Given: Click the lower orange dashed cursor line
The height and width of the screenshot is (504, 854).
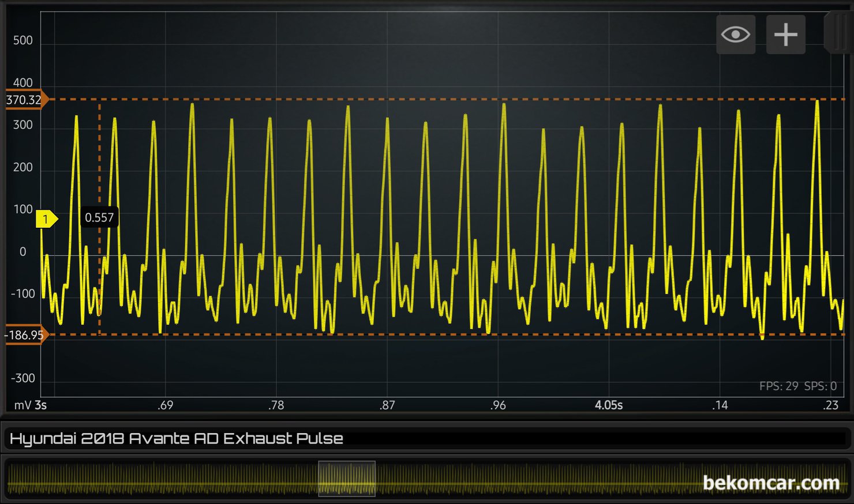Looking at the screenshot, I should (x=404, y=334).
